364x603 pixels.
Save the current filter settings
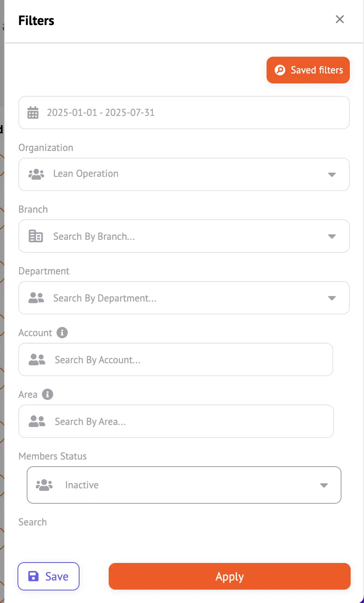click(x=48, y=576)
